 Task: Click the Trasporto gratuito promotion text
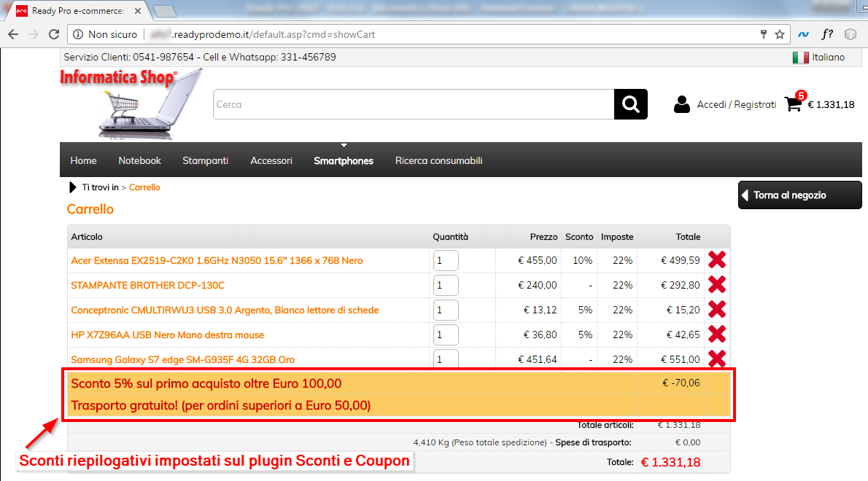coord(221,405)
